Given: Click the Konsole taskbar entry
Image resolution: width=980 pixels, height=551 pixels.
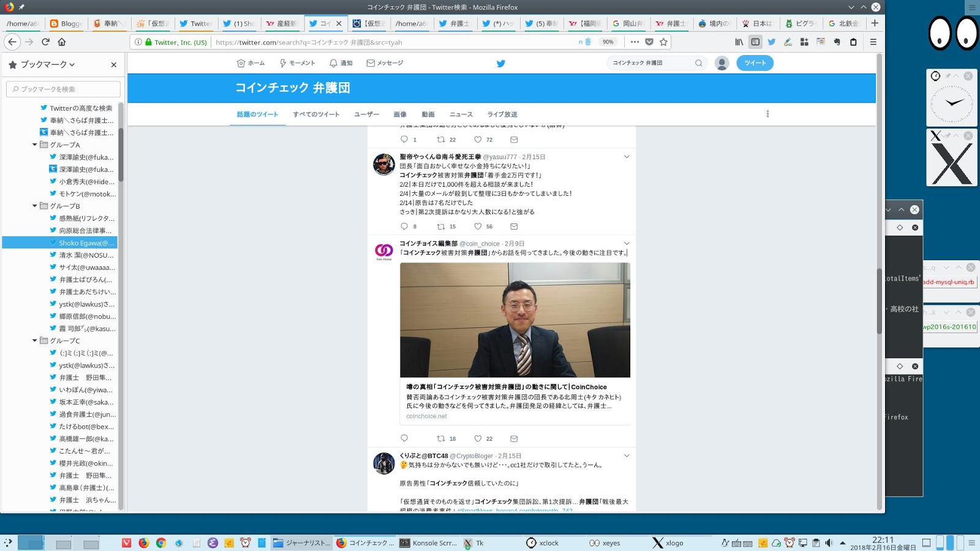Looking at the screenshot, I should coord(428,543).
